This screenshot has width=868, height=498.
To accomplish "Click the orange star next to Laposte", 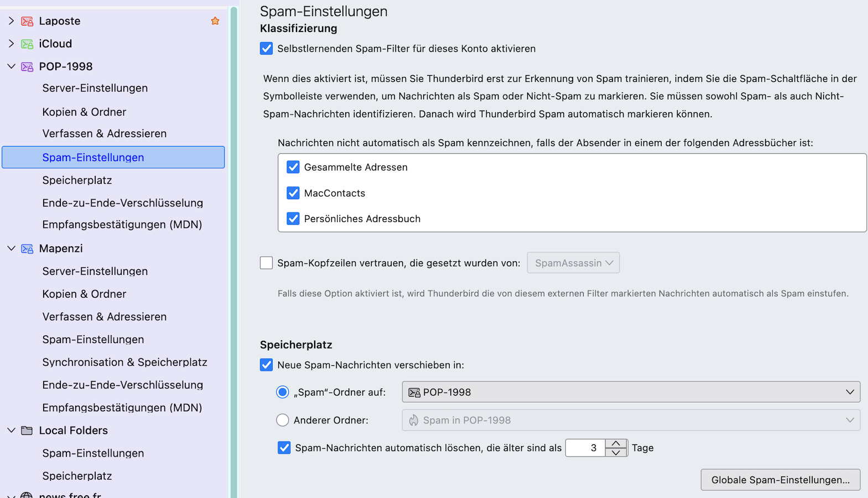I will click(215, 21).
